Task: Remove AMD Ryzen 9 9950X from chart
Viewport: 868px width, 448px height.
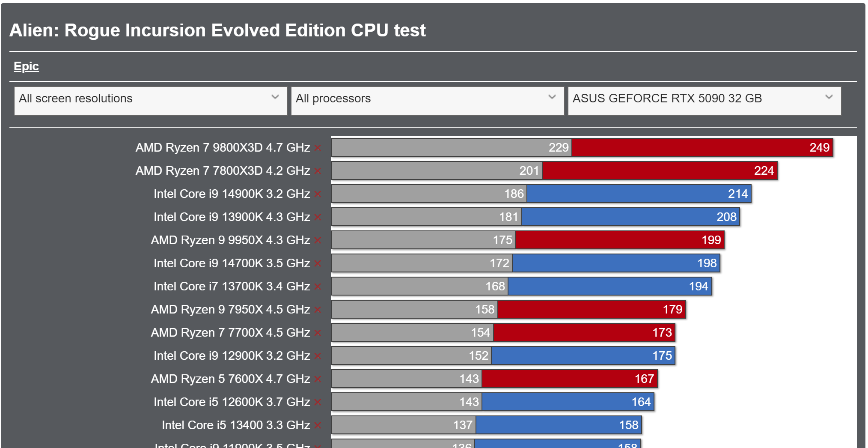Action: click(x=318, y=241)
